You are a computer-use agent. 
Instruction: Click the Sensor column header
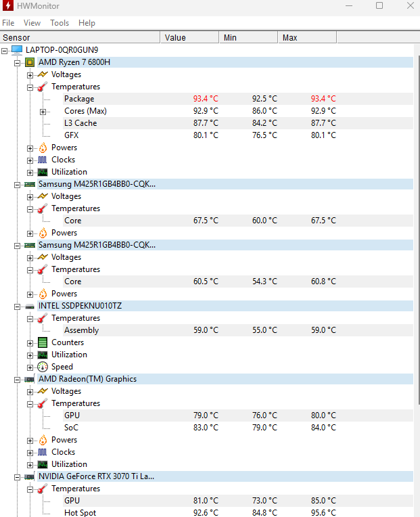click(80, 38)
